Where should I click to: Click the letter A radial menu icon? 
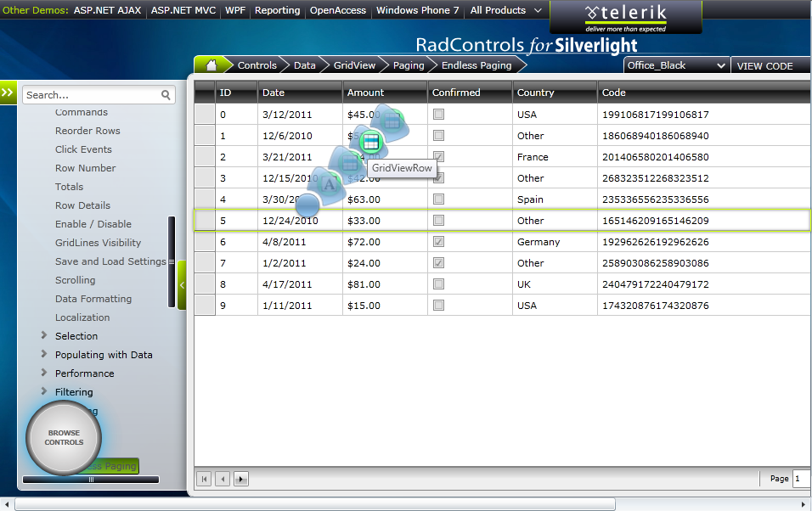pyautogui.click(x=329, y=184)
